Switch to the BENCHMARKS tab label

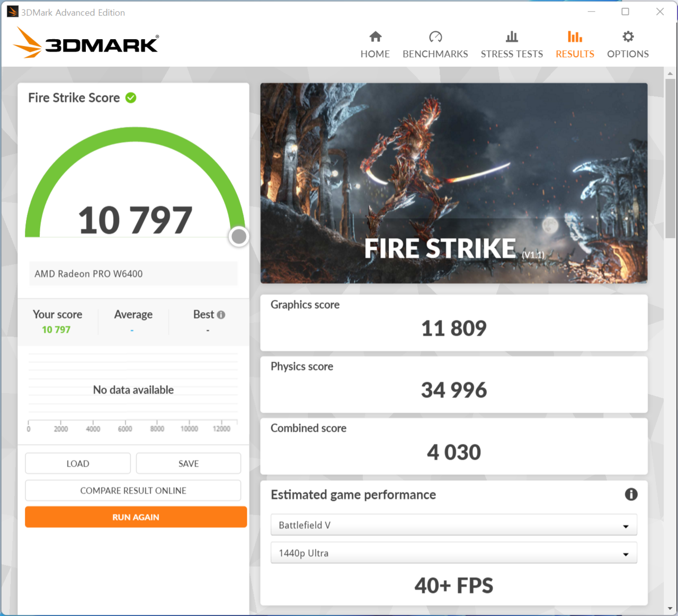click(x=435, y=54)
